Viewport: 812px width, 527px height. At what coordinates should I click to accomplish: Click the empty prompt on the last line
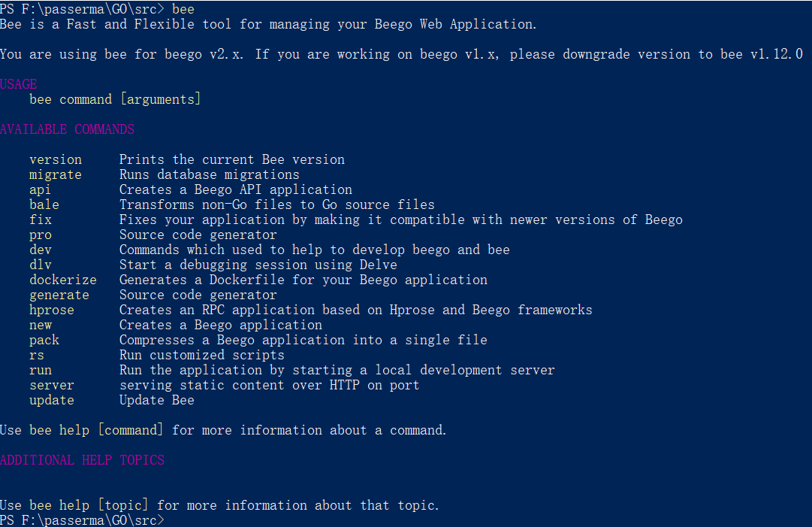click(83, 520)
